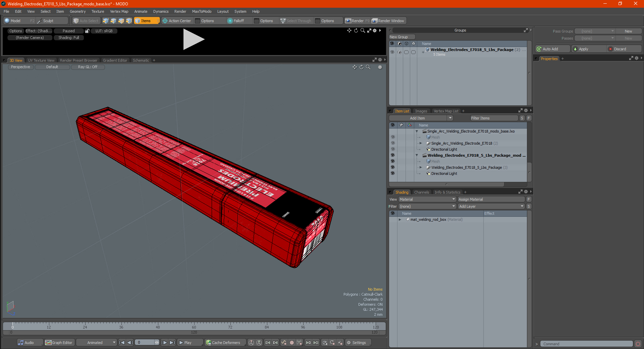The image size is (644, 349).
Task: Toggle visibility of second Directional Light
Action: pyautogui.click(x=393, y=173)
